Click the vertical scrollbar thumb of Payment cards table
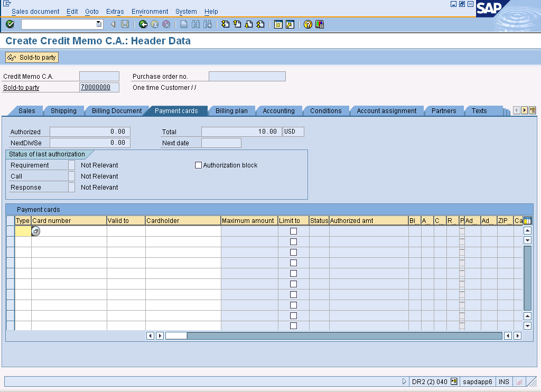541x392 pixels. [528, 278]
